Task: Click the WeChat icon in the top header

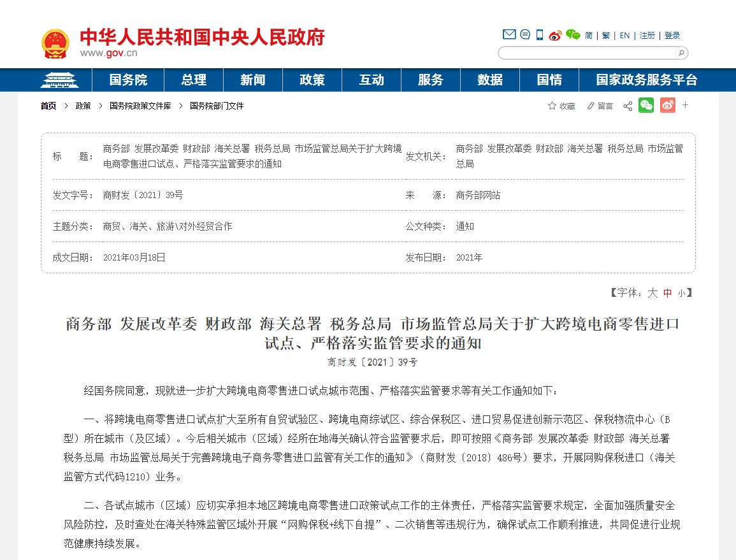Action: 572,35
